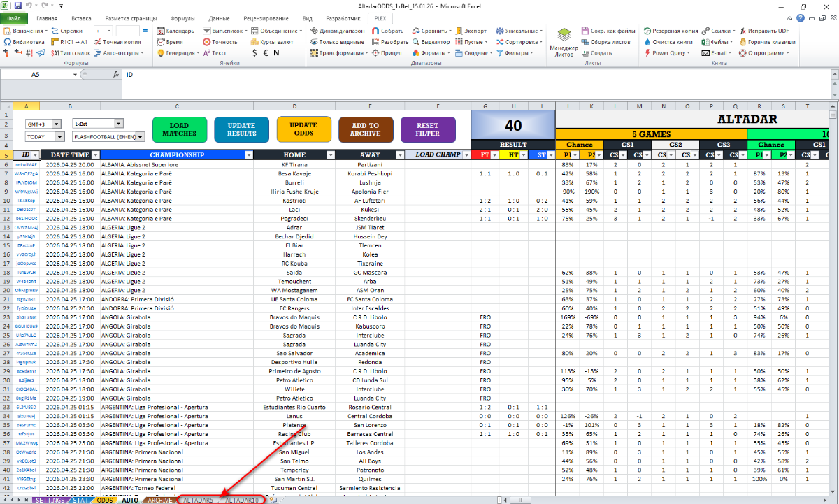Toggle R1C1 to A1 reference style
The width and height of the screenshot is (839, 504).
(x=54, y=42)
